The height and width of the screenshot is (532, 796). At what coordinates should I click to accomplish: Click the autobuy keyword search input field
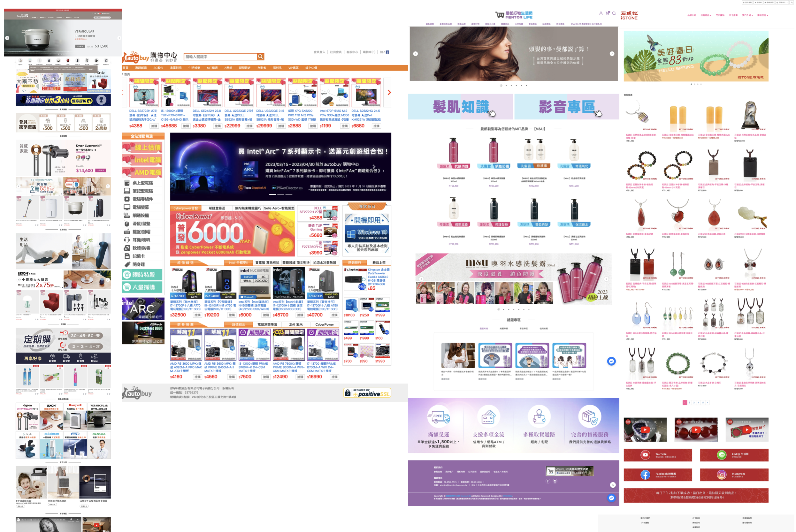tap(220, 57)
